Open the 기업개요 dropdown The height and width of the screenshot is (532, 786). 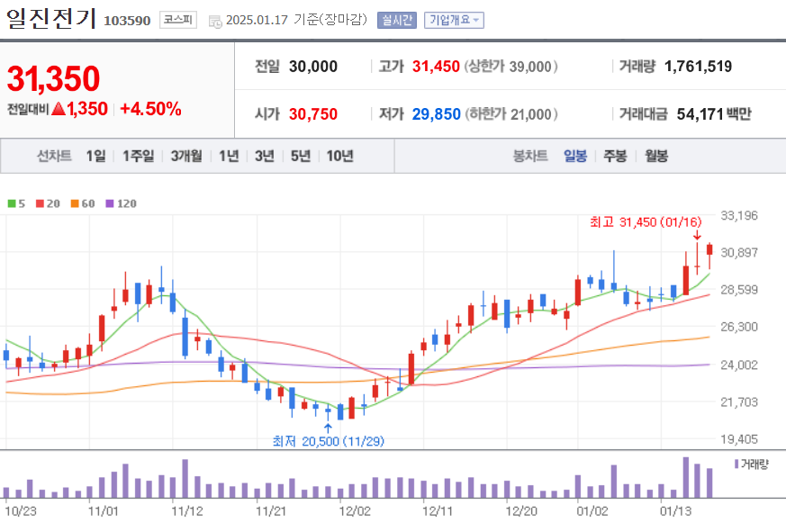pos(454,20)
